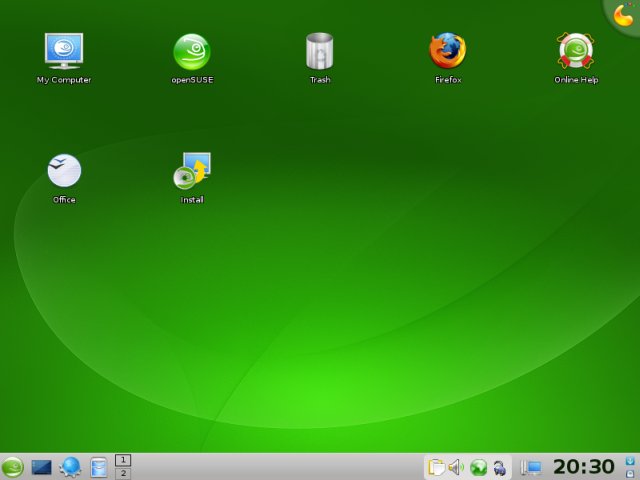
Task: Select the "openSUSE" icon label
Action: tap(192, 80)
